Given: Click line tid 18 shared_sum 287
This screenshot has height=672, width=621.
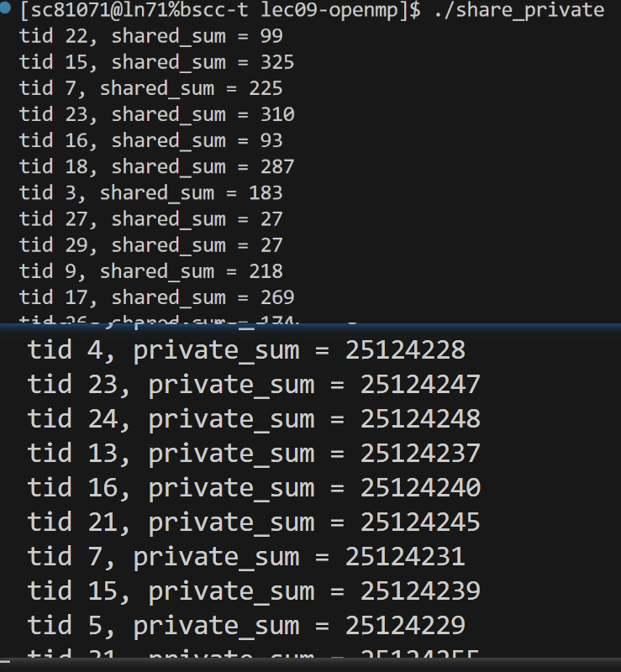Looking at the screenshot, I should pyautogui.click(x=156, y=167).
